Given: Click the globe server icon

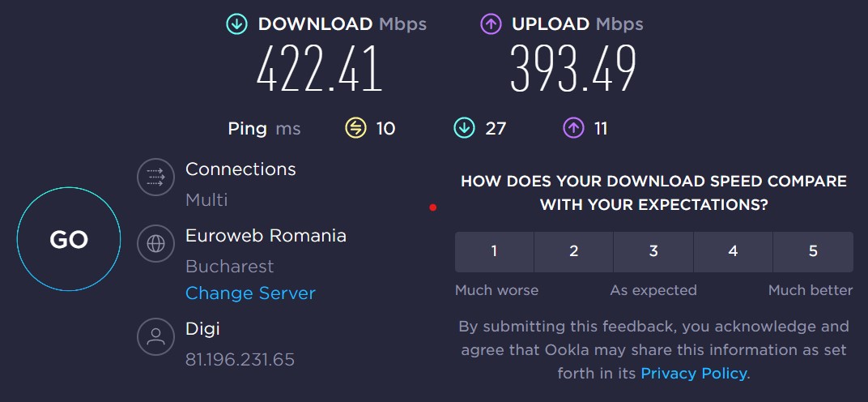Looking at the screenshot, I should point(155,243).
